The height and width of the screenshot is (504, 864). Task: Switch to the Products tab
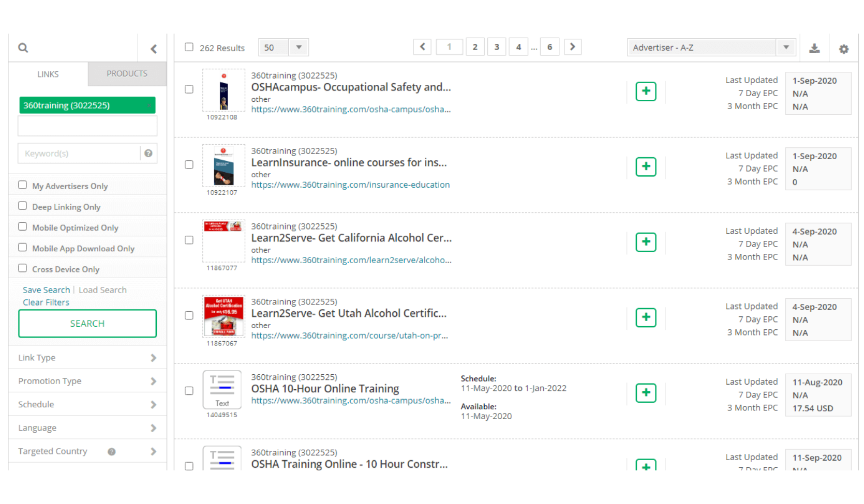pos(127,74)
